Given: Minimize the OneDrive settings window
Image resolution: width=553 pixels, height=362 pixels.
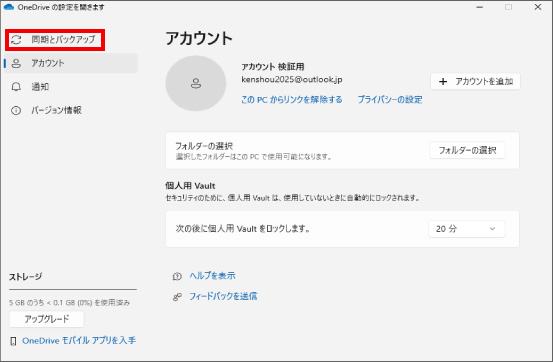Looking at the screenshot, I should point(480,7).
